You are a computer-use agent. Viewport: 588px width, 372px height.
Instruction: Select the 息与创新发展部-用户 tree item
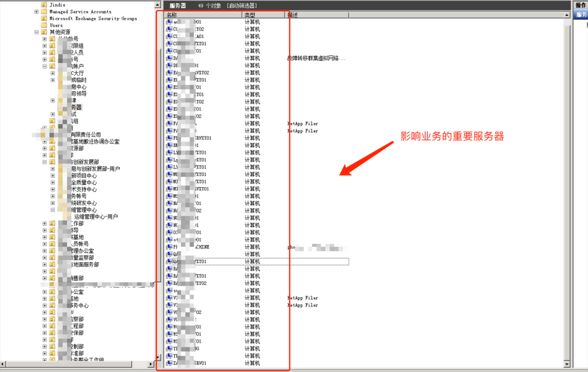coord(96,169)
